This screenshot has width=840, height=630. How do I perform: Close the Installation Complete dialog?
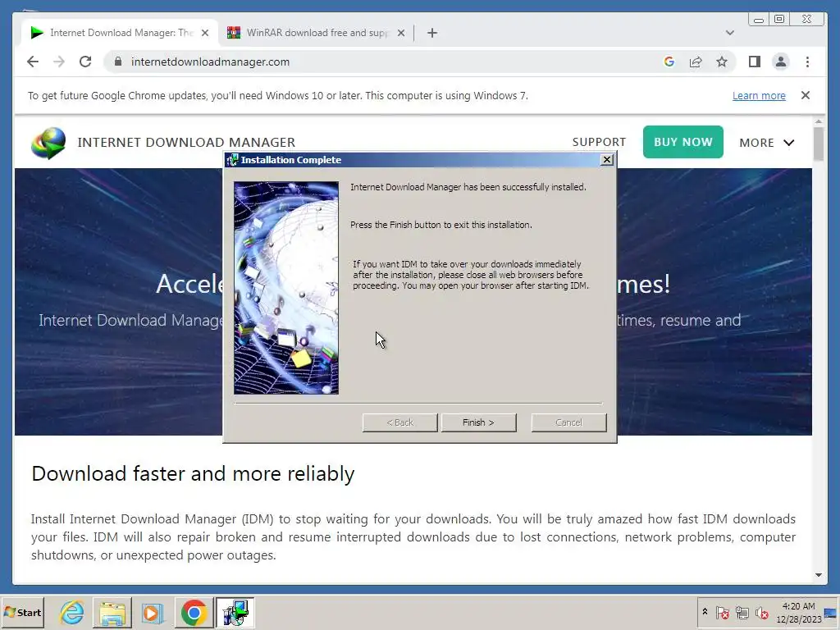coord(606,160)
